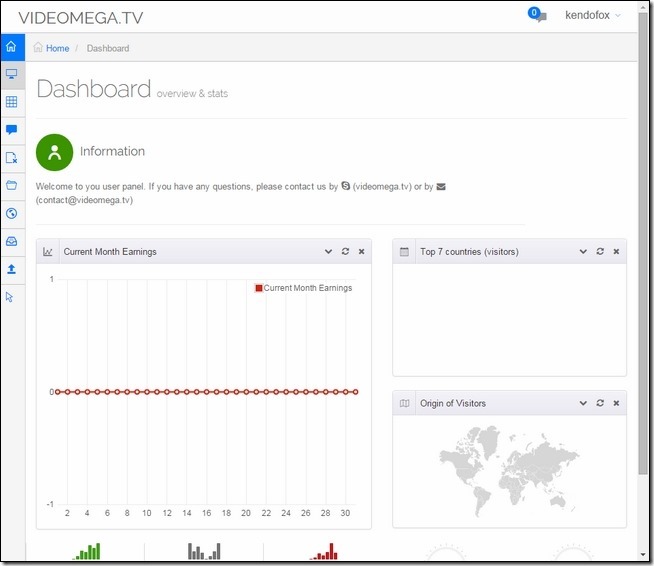Screen dimensions: 654x566
Task: Click the last data point on earnings chart
Action: point(356,392)
